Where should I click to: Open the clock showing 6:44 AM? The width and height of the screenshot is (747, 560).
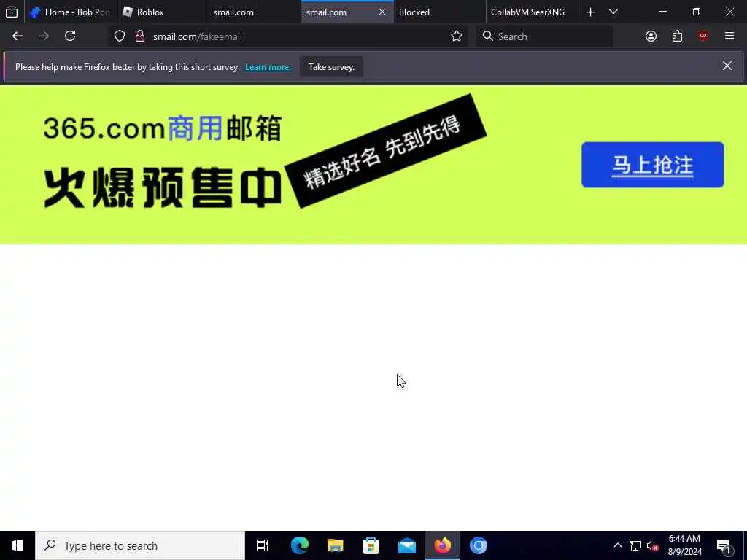tap(684, 545)
